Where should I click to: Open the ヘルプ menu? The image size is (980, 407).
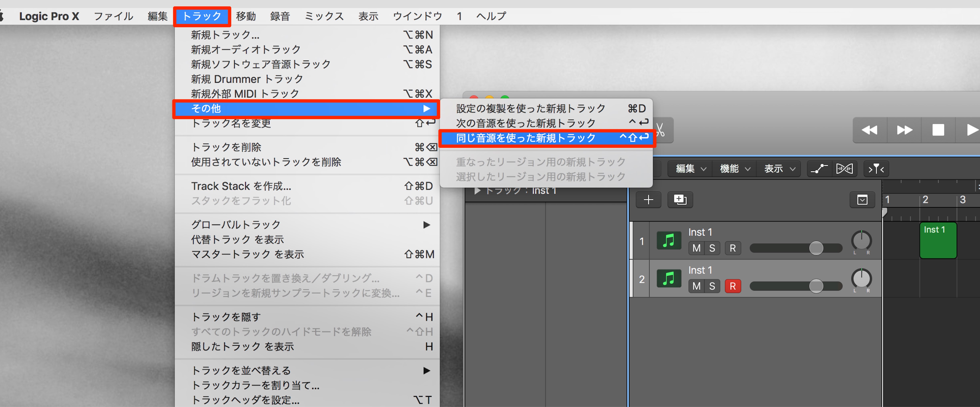[491, 16]
